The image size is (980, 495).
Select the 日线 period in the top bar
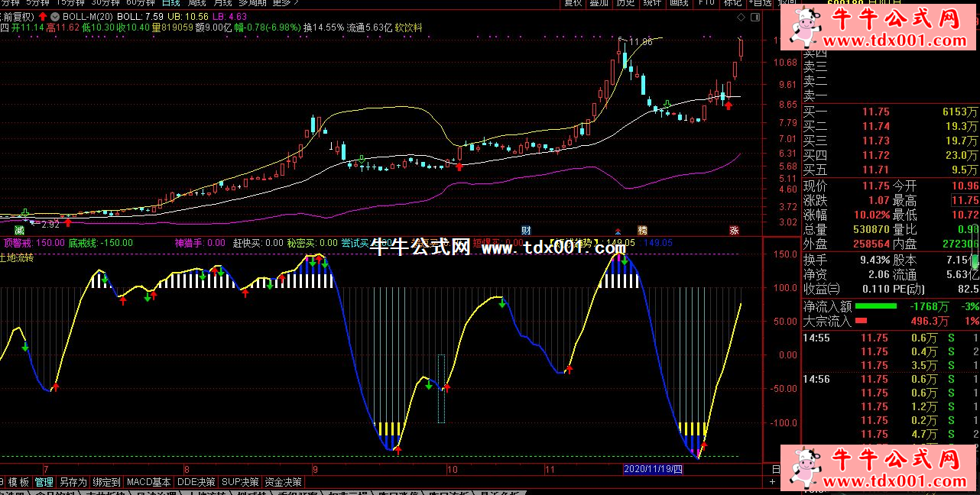(x=171, y=3)
